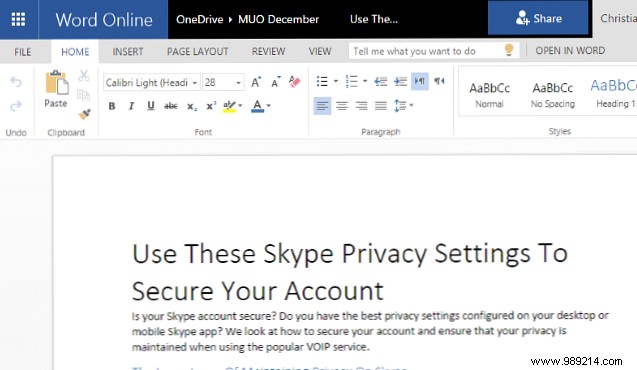Toggle underline formatting
Image resolution: width=637 pixels, height=370 pixels.
tap(151, 106)
